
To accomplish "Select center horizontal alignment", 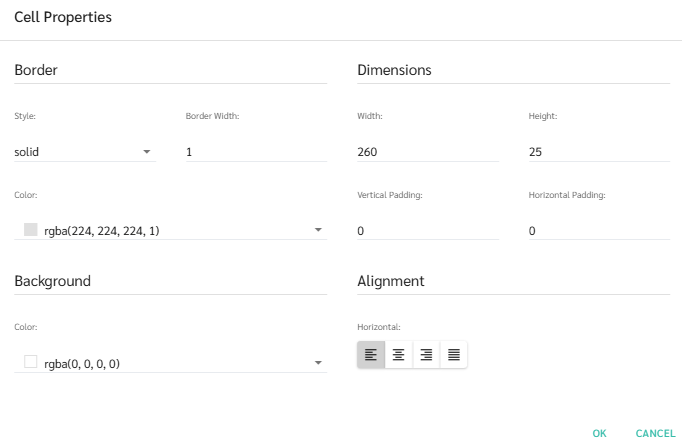I will pos(399,354).
